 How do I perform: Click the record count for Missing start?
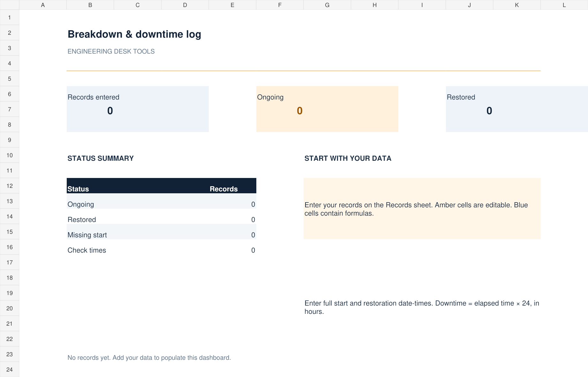click(x=253, y=235)
